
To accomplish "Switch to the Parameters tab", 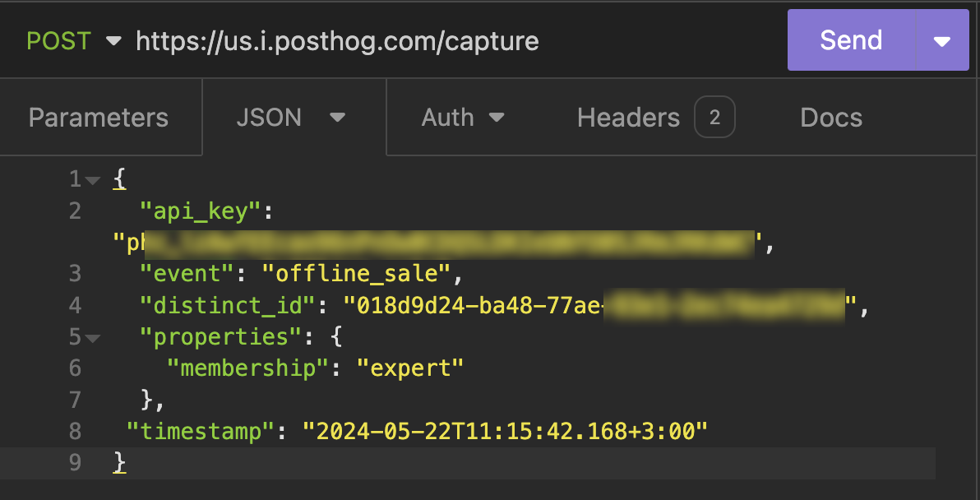I will tap(99, 118).
